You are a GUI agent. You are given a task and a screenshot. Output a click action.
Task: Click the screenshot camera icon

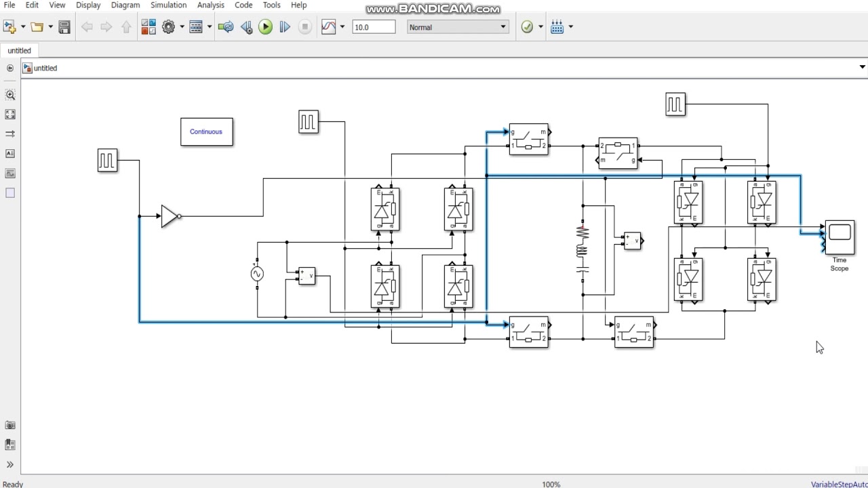click(10, 426)
